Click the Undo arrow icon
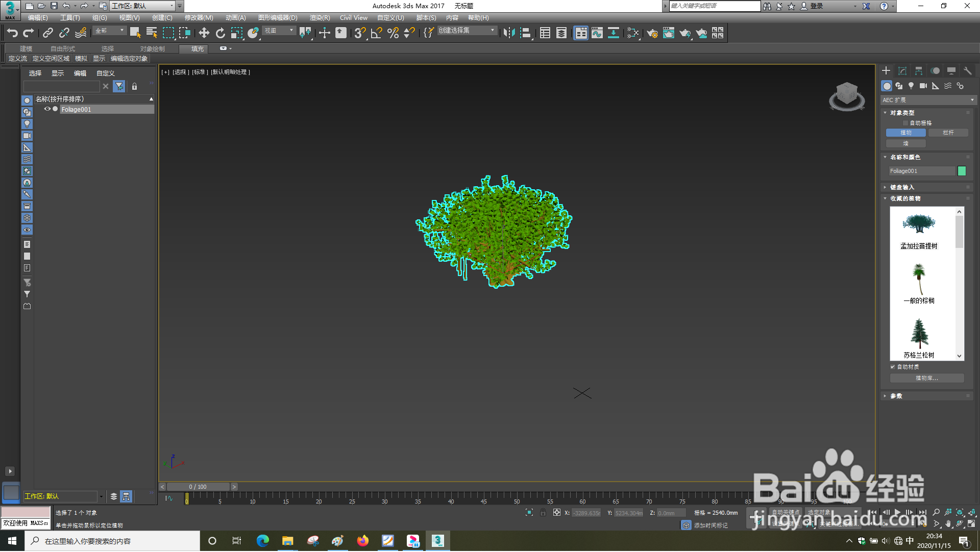 [12, 33]
